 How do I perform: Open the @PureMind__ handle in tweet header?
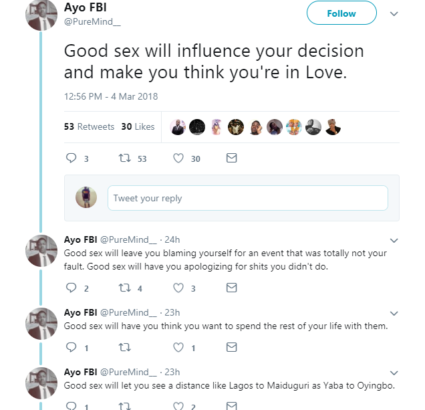(x=92, y=22)
